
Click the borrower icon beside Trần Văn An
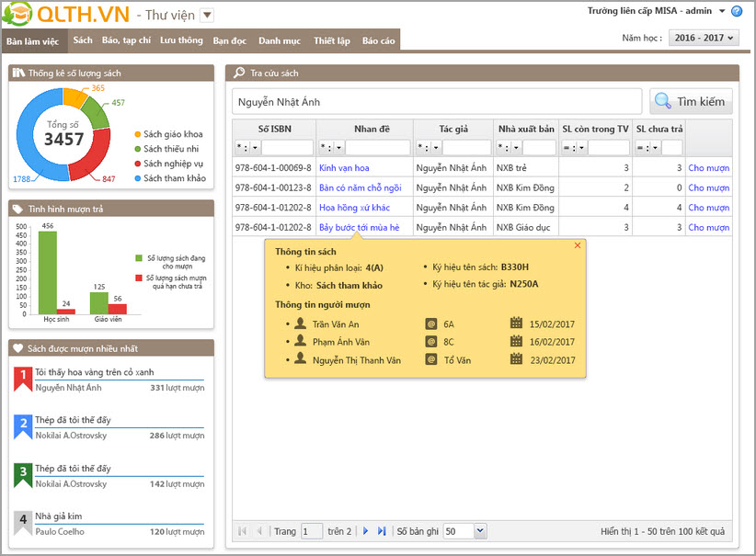click(300, 323)
